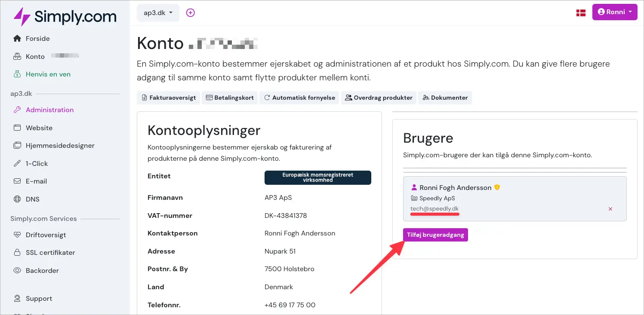
Task: Click the Betalingskort button
Action: [x=229, y=98]
